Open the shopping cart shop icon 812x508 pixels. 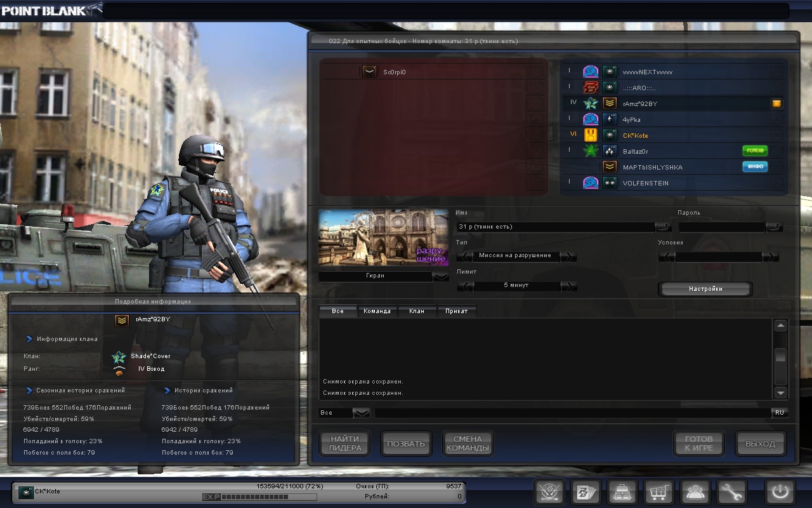(x=659, y=492)
